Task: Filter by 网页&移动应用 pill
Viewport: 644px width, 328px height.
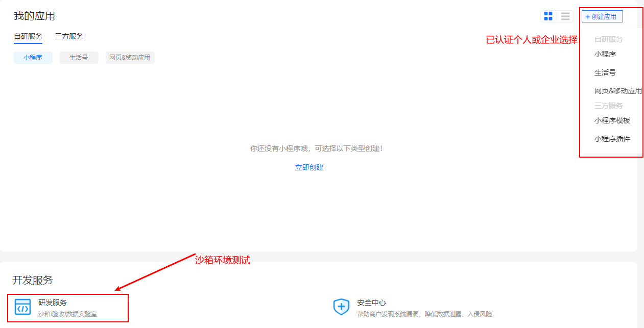Action: coord(130,58)
